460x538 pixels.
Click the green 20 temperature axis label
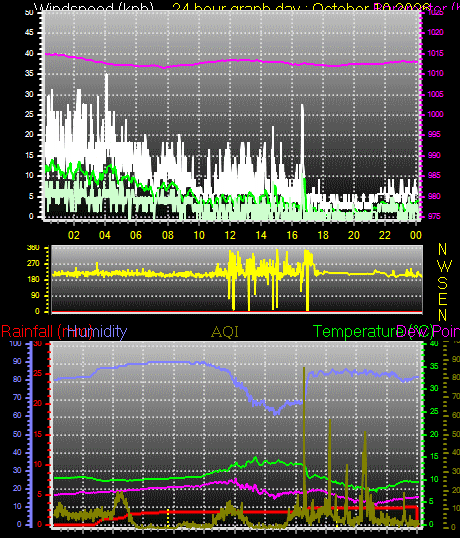click(x=434, y=434)
